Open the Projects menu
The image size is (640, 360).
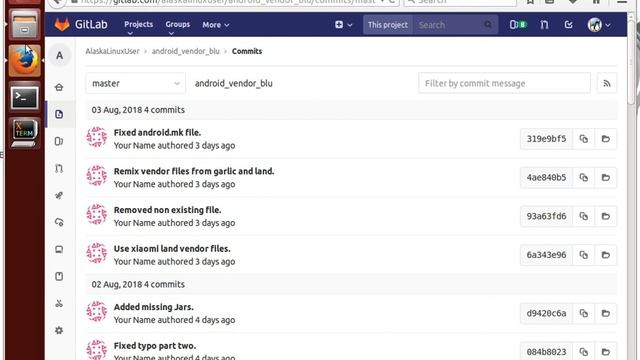click(x=138, y=24)
